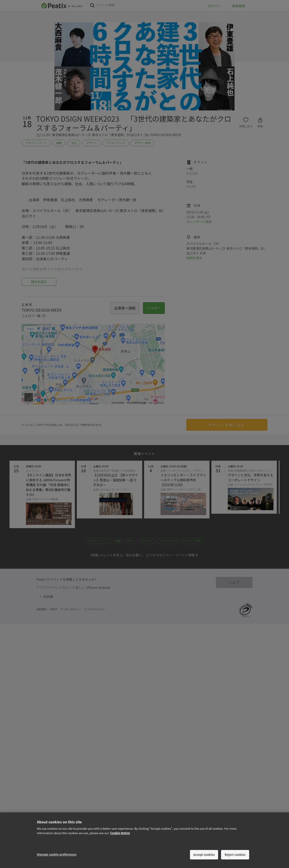
Task: Open the ログイン link
Action: (x=214, y=6)
